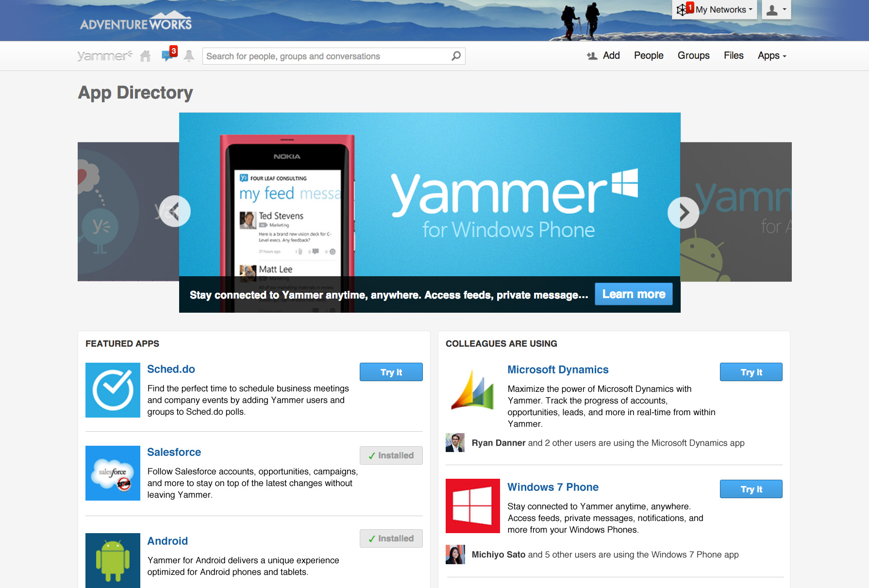This screenshot has height=588, width=869.
Task: Click the search people and conversations field
Action: tap(334, 56)
